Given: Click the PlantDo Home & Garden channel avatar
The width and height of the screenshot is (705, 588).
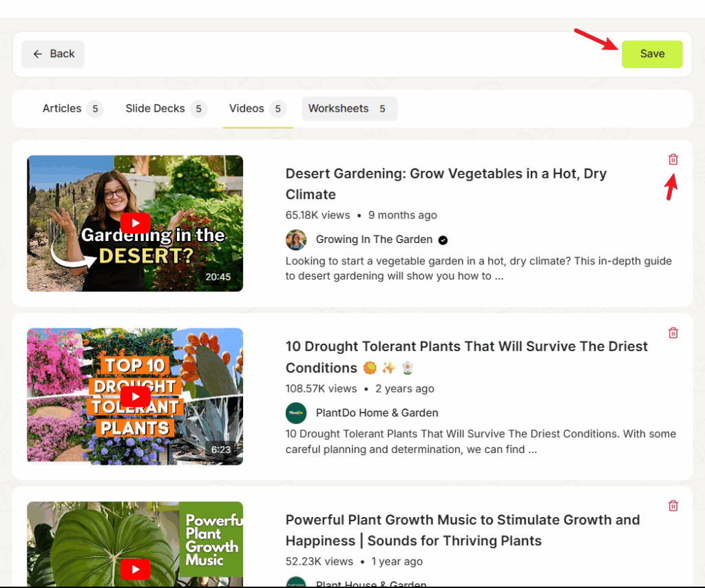Looking at the screenshot, I should tap(296, 412).
